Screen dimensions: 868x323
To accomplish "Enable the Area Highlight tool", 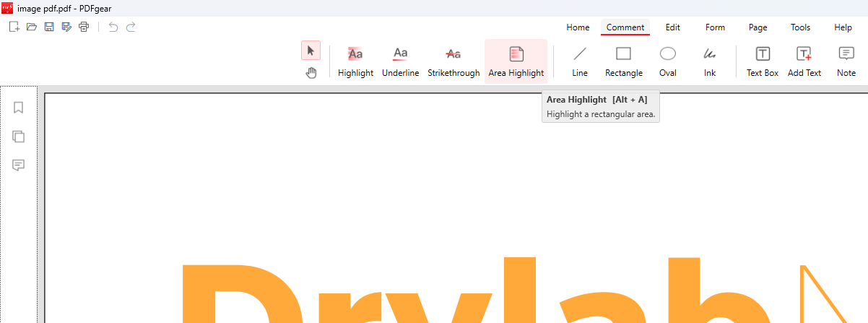I will [x=516, y=62].
